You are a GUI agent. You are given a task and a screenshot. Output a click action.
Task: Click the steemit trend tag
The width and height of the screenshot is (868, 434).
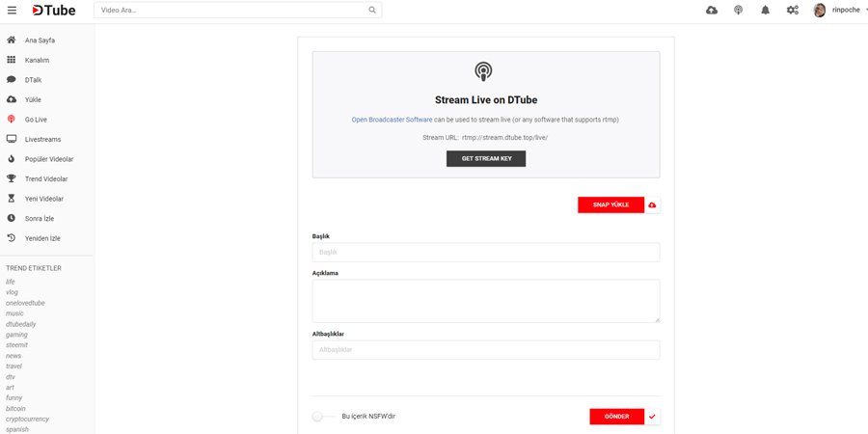click(x=16, y=345)
